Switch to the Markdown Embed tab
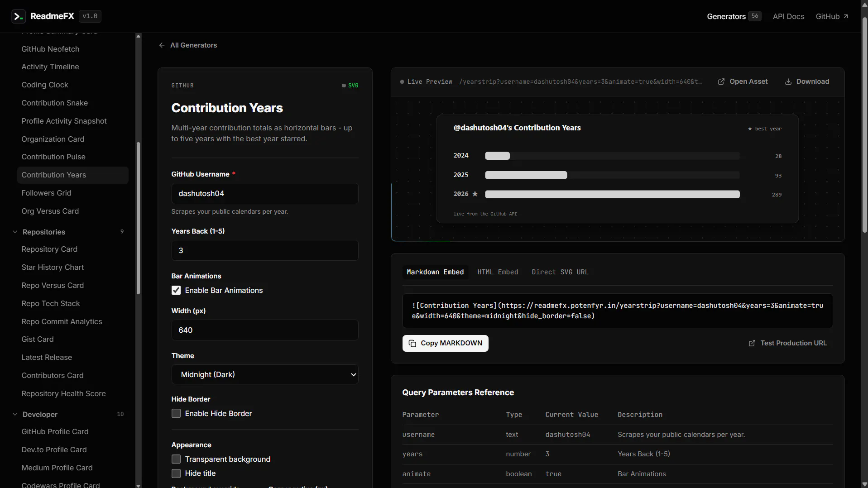The image size is (868, 488). point(435,272)
